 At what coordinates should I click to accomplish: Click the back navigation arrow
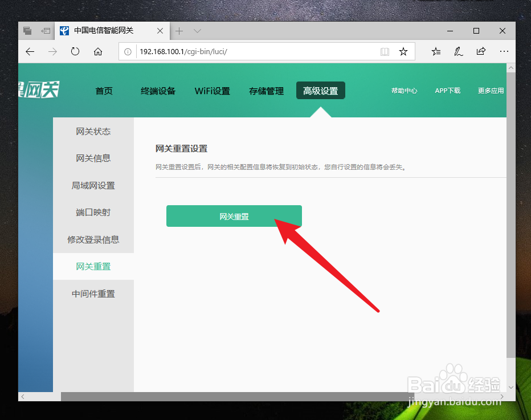click(x=30, y=51)
